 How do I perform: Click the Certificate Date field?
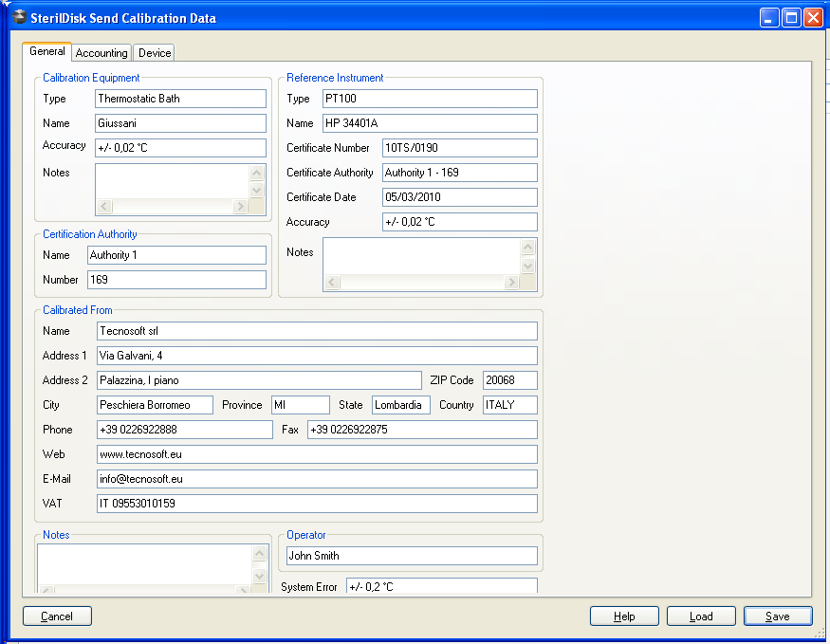(460, 197)
